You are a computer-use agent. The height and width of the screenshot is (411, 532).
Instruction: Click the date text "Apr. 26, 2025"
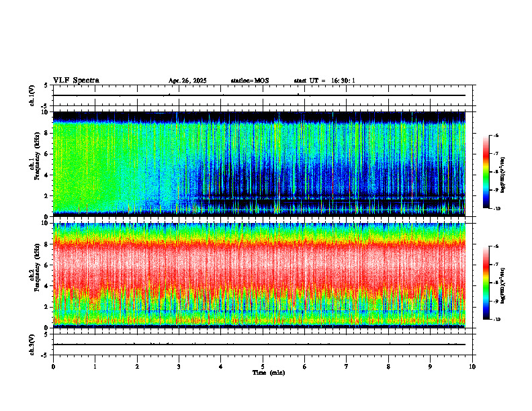[x=187, y=81]
